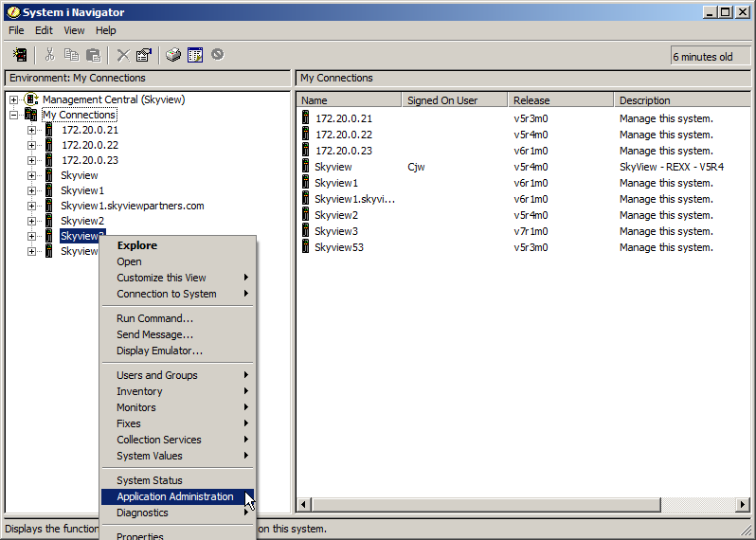This screenshot has height=540, width=756.
Task: Click the Paste clipboard toolbar icon
Action: tap(93, 55)
